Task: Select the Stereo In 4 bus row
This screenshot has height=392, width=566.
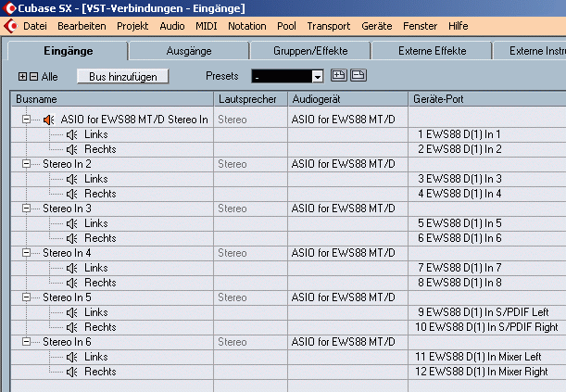Action: tap(67, 253)
